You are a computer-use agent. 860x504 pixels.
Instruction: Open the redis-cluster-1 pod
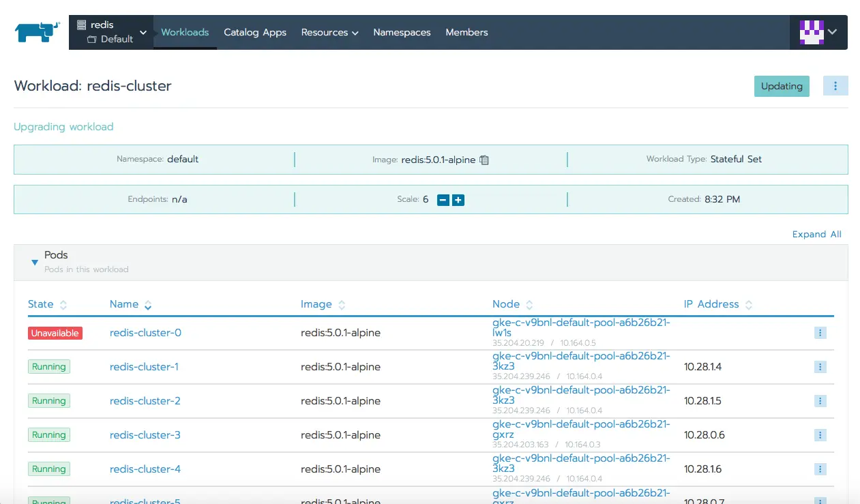[x=144, y=367]
